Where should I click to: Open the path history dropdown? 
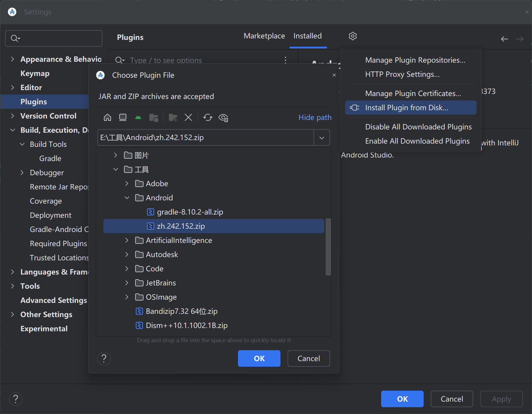tap(322, 138)
